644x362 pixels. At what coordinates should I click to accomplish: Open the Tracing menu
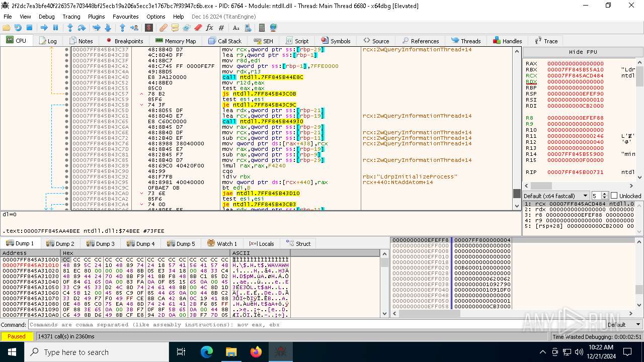pyautogui.click(x=71, y=17)
